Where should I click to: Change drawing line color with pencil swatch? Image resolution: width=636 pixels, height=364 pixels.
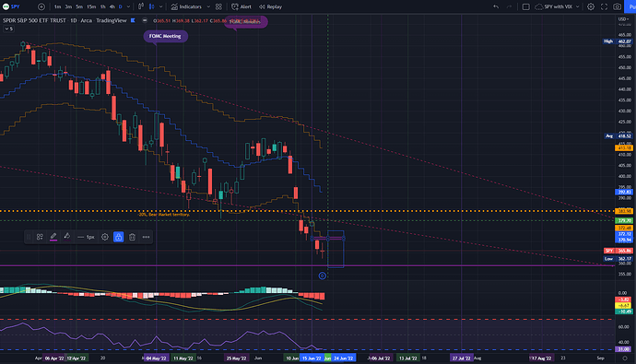[x=53, y=237]
